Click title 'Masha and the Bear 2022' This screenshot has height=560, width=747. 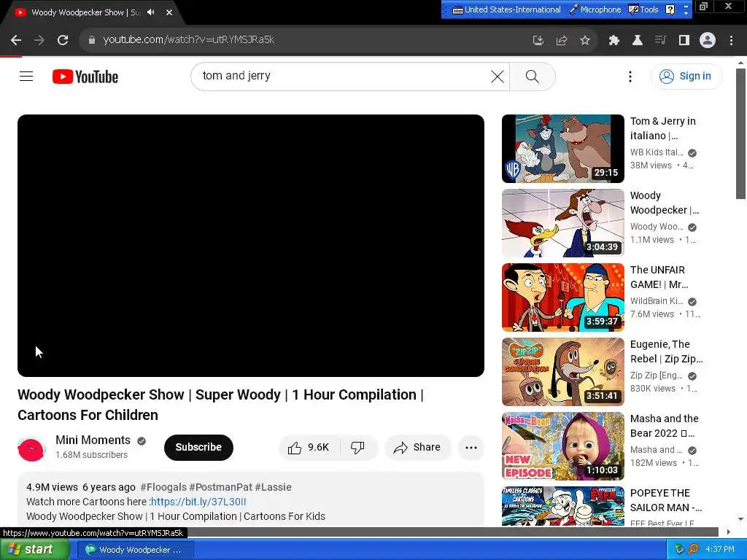click(664, 426)
